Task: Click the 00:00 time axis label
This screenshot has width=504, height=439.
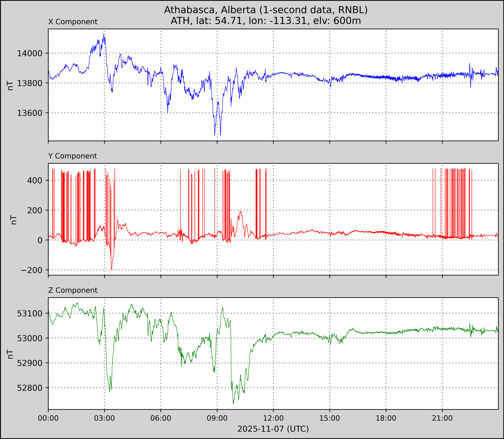Action: 48,418
